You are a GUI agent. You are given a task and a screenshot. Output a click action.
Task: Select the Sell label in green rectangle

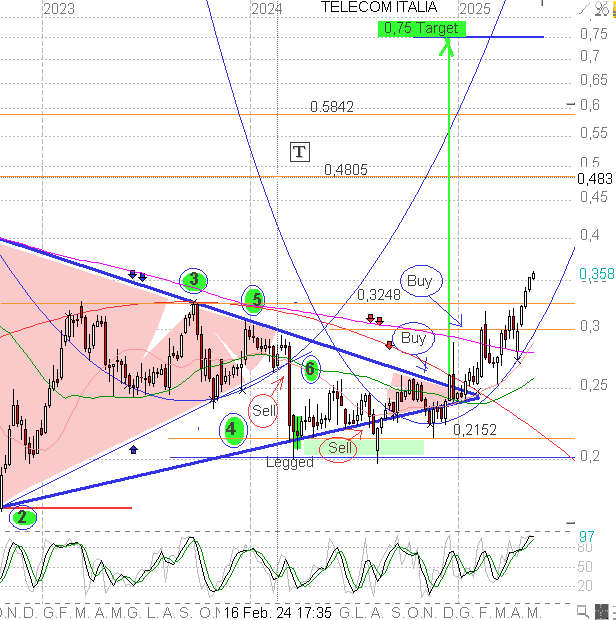pyautogui.click(x=339, y=448)
